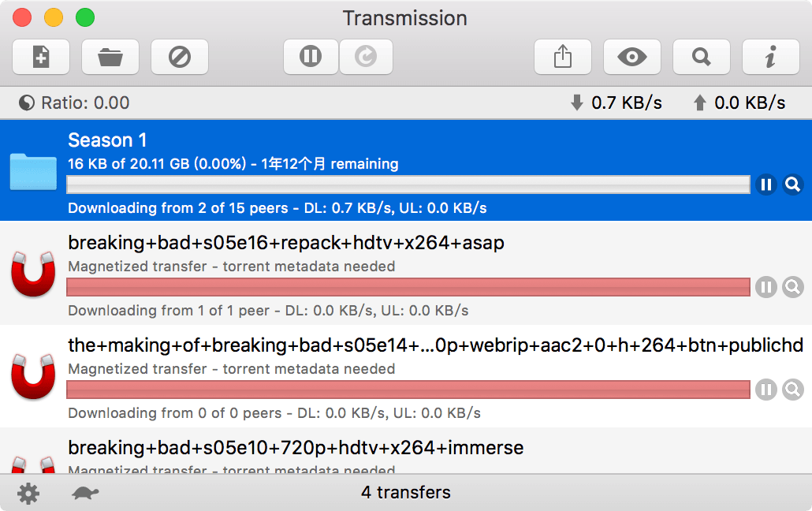
Task: Click the Downloading from 2 of 15 peers status
Action: coord(277,208)
